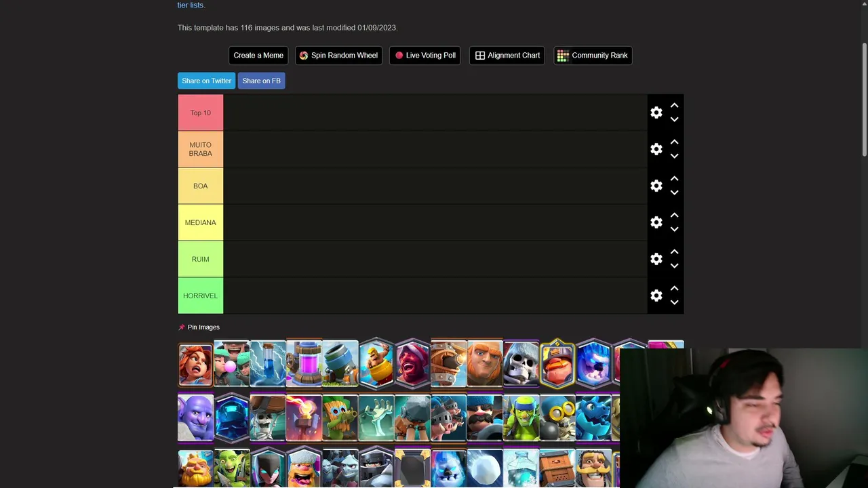Select the Royal Hogs card

pos(448,418)
